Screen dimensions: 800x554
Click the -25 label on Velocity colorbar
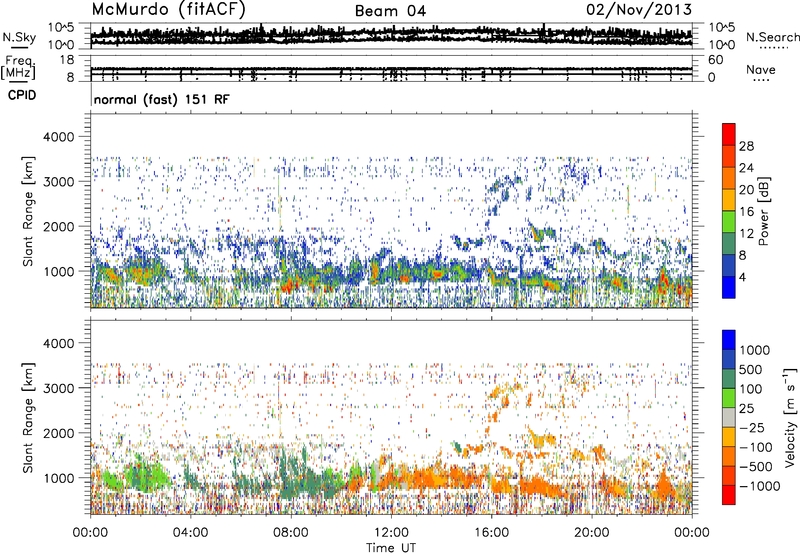point(752,428)
